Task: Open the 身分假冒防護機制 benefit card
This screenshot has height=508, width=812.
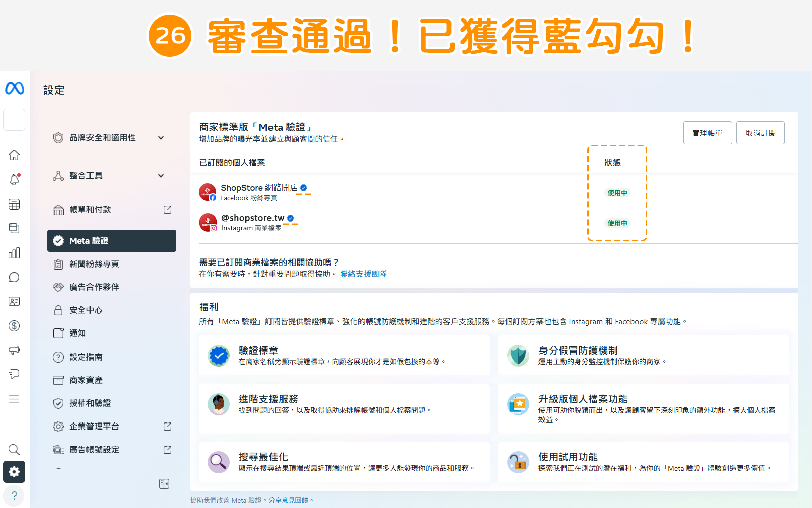Action: point(644,356)
